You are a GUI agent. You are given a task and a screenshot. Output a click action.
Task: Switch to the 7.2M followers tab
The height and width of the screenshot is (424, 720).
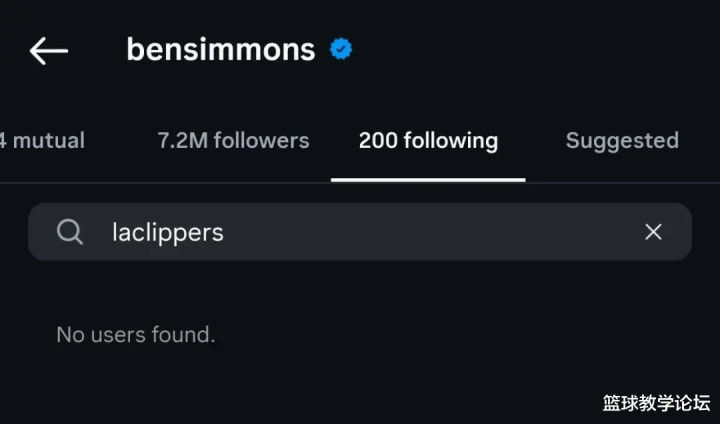pos(233,141)
